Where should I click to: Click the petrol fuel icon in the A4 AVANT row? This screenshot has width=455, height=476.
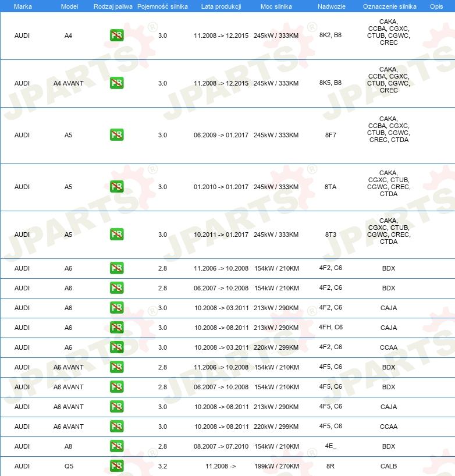click(x=116, y=83)
